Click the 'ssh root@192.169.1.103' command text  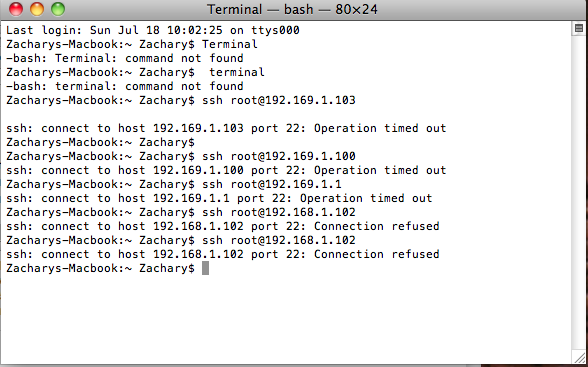tap(279, 100)
